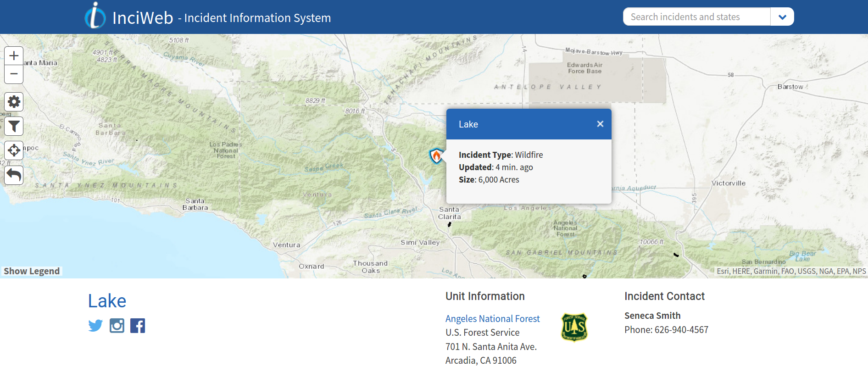
Task: Open the map settings gear
Action: (x=14, y=102)
